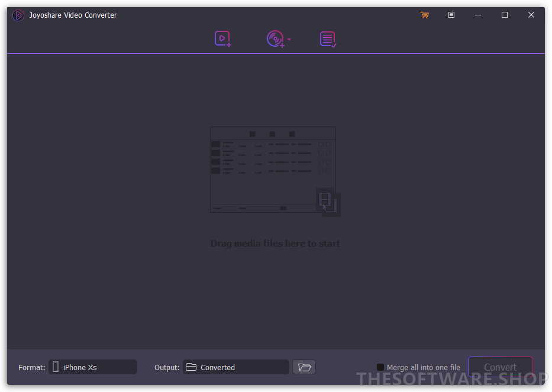This screenshot has height=392, width=552.
Task: Click the shopping cart purchase icon
Action: click(424, 15)
